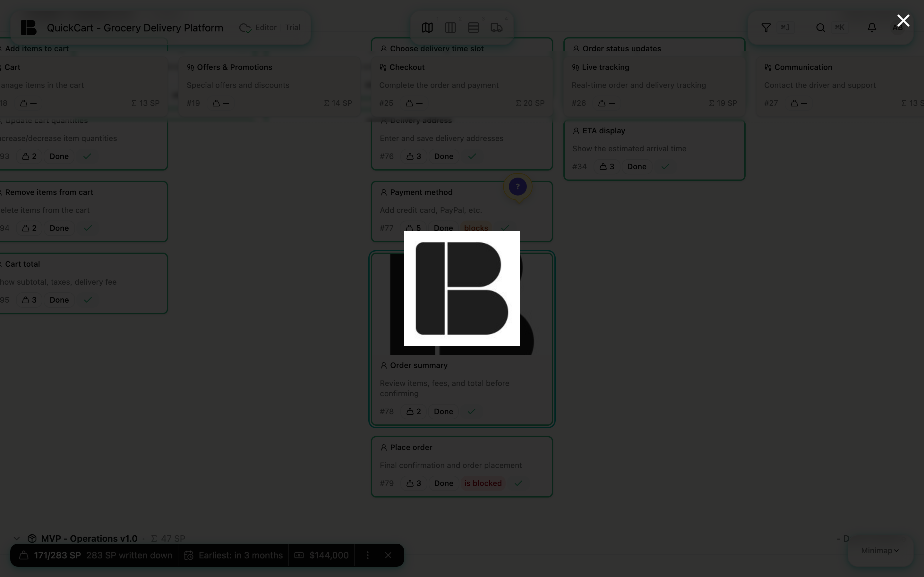Screen dimensions: 924x577
Task: Open the notifications bell
Action: pos(872,28)
